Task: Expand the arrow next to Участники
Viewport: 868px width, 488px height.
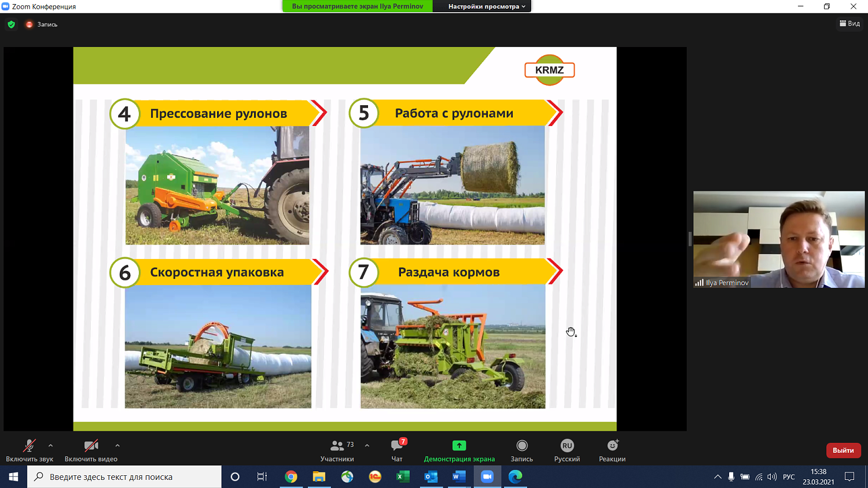Action: pyautogui.click(x=367, y=445)
